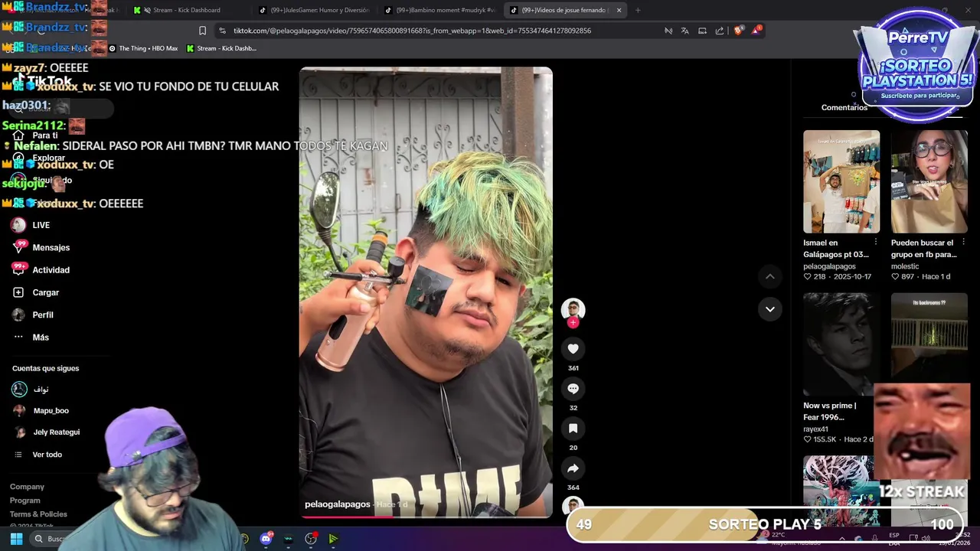Switch to JulesGamer: Humor y Diversión tab

click(313, 10)
